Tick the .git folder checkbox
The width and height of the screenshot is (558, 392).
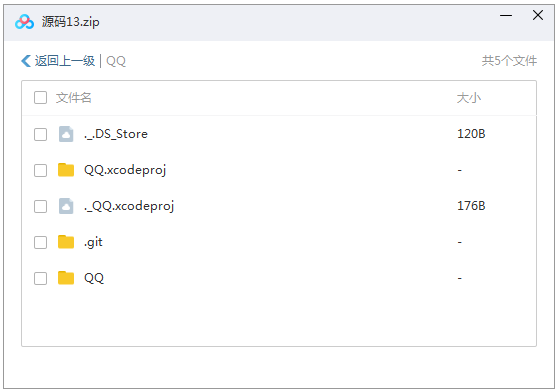pos(40,243)
